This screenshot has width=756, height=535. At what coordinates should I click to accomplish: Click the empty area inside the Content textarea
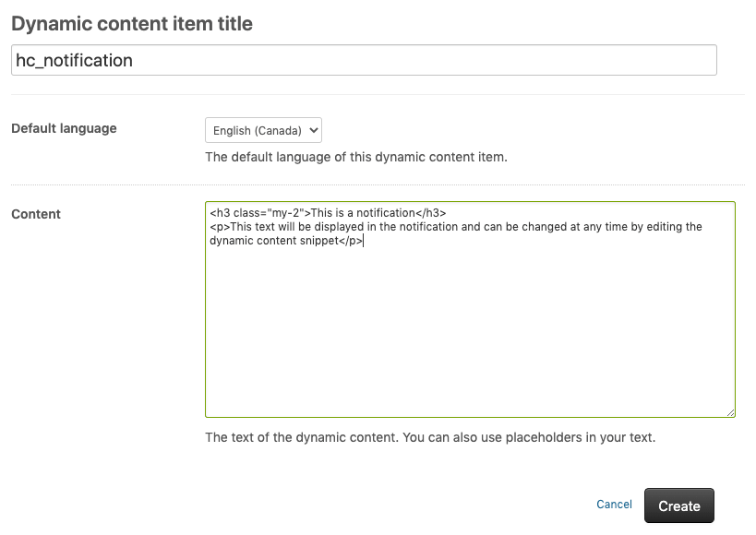[470, 332]
